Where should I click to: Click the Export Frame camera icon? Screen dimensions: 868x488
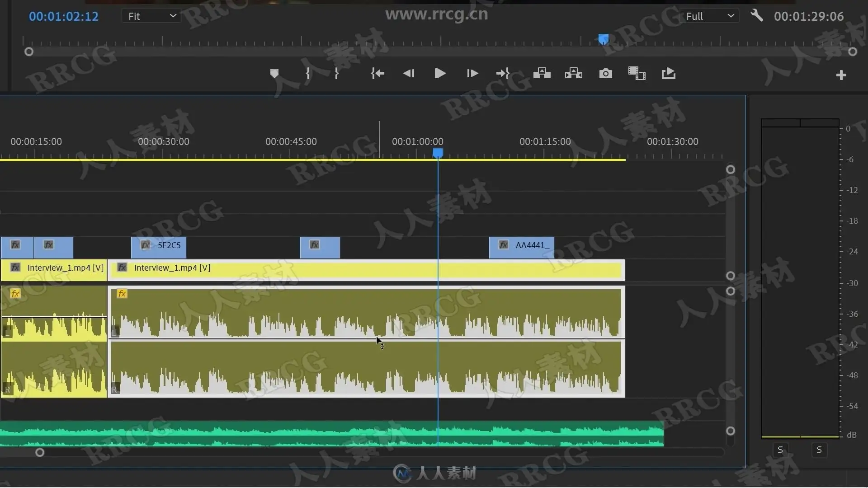[x=605, y=74]
